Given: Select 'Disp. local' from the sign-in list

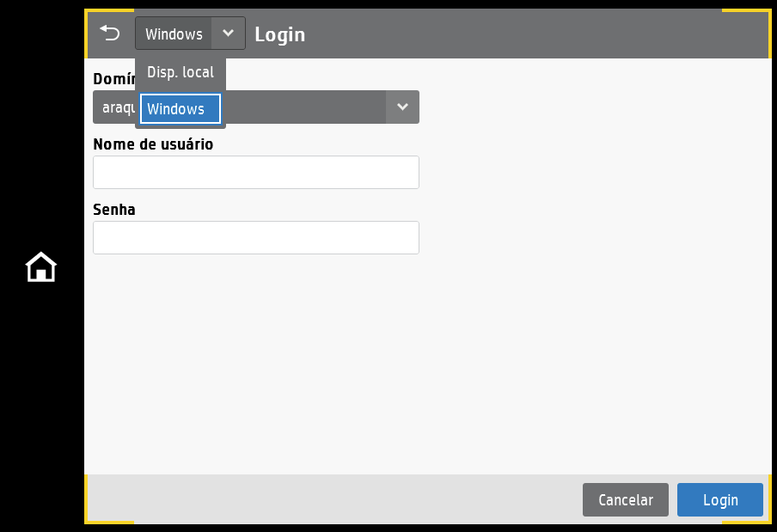Looking at the screenshot, I should pos(180,72).
